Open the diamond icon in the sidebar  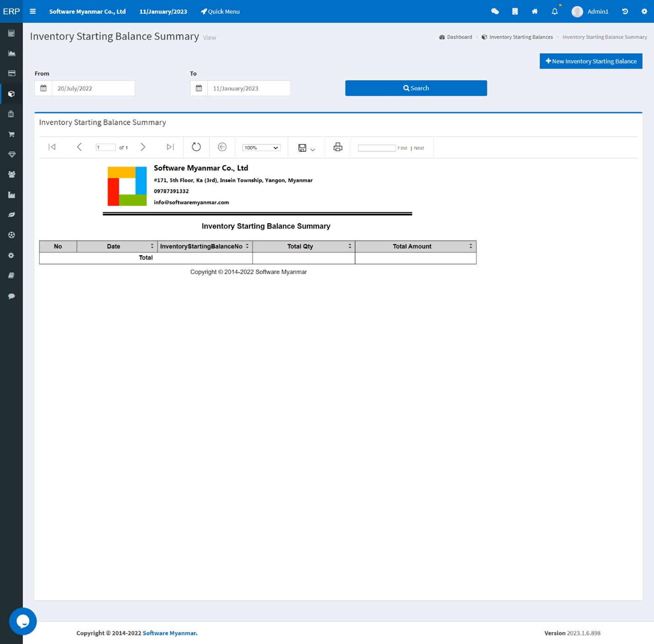[11, 154]
